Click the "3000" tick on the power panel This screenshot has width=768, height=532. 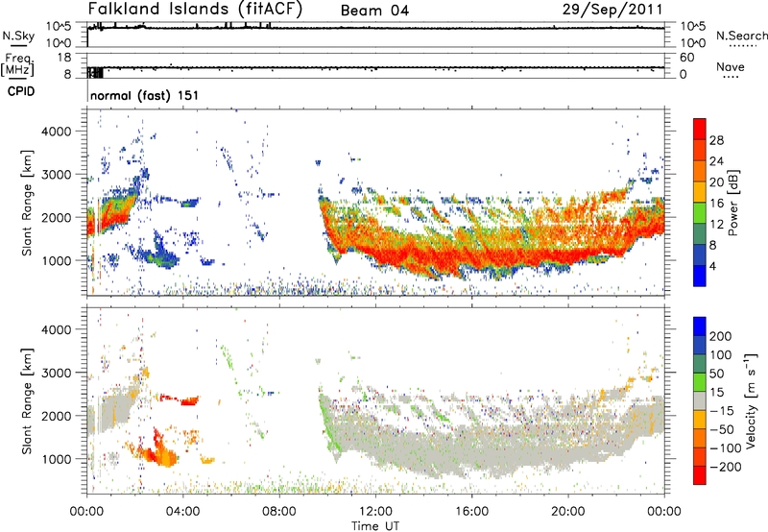57,175
